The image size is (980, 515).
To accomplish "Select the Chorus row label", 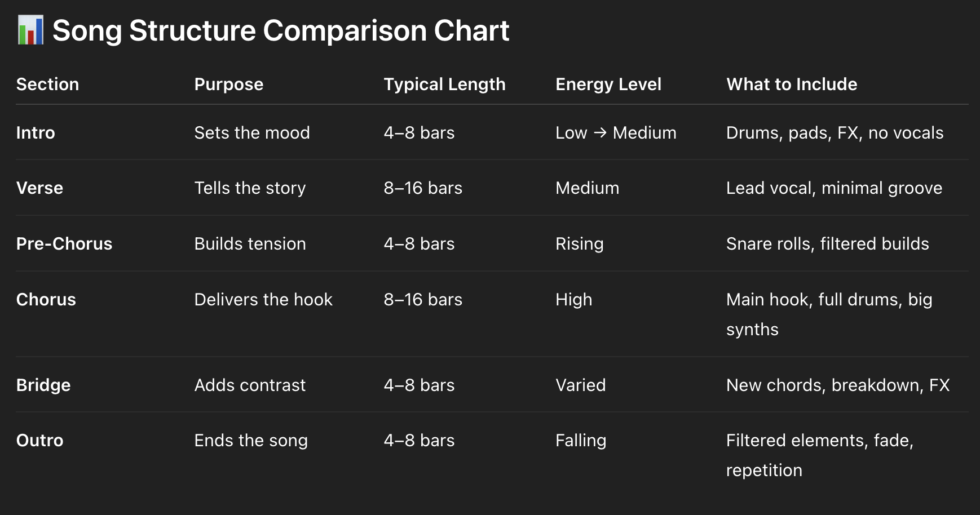I will coord(46,300).
